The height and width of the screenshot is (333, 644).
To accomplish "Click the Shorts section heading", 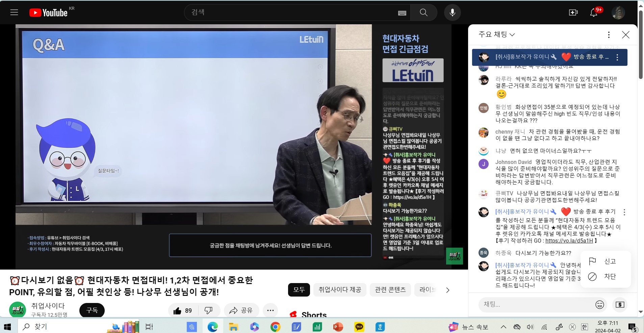I will pyautogui.click(x=314, y=314).
